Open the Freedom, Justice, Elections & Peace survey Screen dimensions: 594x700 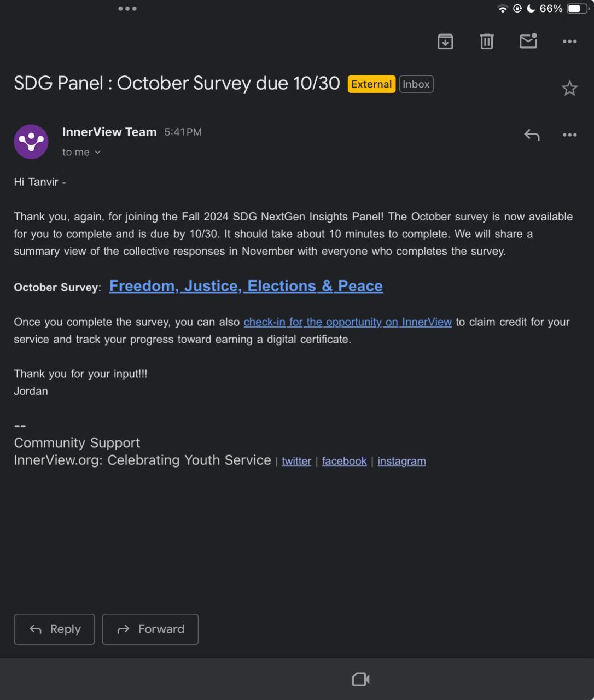click(x=246, y=286)
